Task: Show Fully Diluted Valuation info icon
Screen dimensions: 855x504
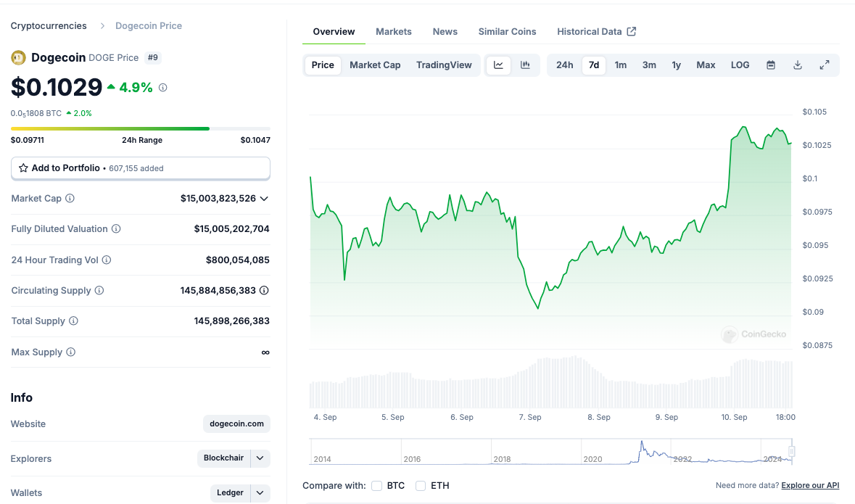Action: (x=116, y=229)
